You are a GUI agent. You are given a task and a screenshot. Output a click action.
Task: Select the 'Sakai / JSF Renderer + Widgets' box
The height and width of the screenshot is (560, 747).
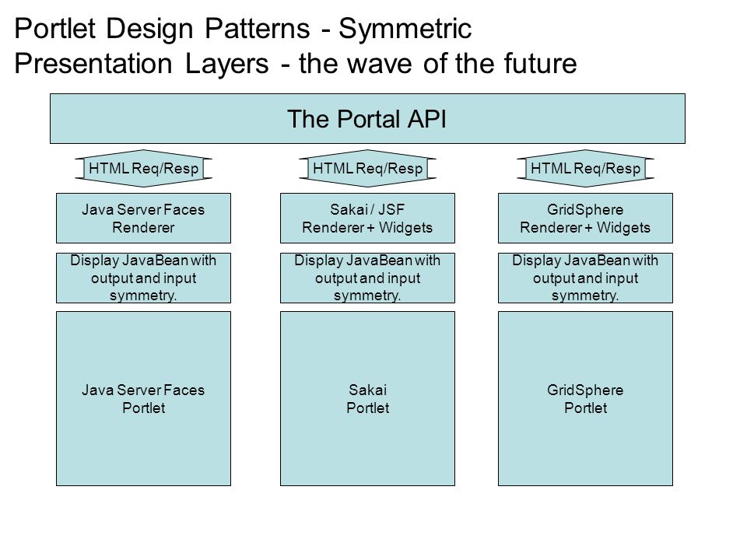(x=367, y=218)
